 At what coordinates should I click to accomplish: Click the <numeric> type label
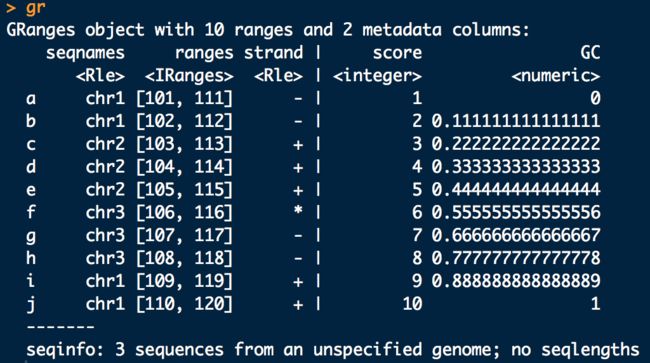pyautogui.click(x=555, y=76)
